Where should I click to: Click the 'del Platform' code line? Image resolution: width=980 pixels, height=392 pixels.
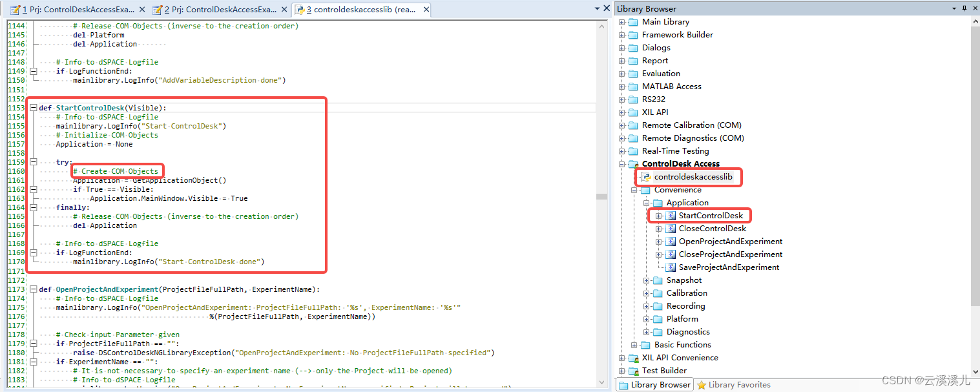(x=98, y=35)
